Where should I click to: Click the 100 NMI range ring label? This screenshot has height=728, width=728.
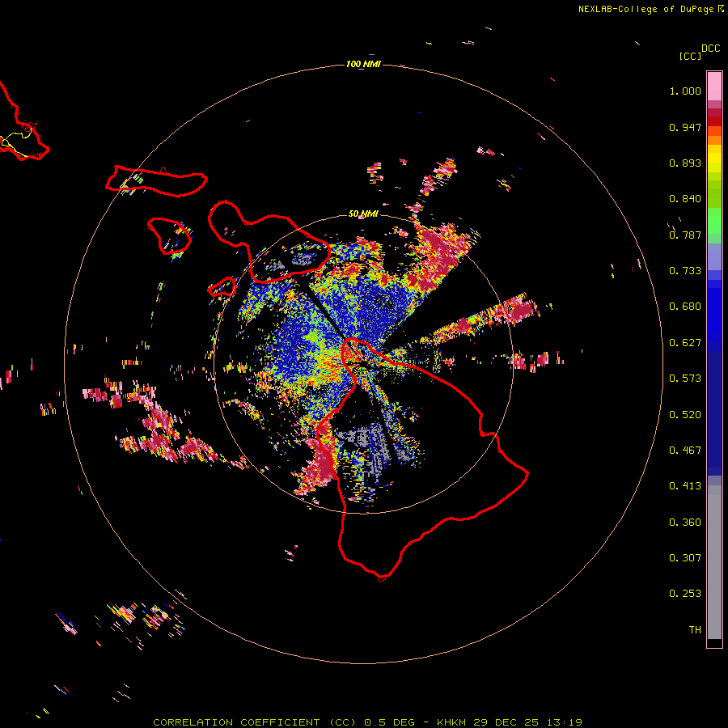click(363, 64)
